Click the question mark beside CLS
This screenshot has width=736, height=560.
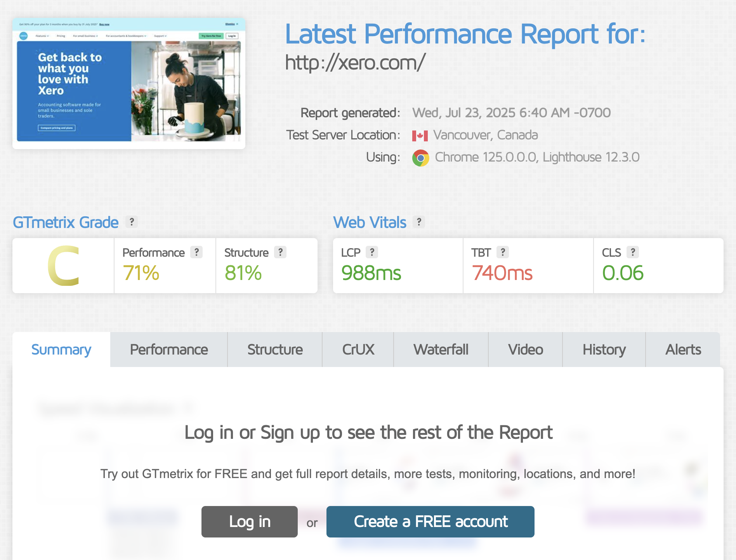(633, 252)
